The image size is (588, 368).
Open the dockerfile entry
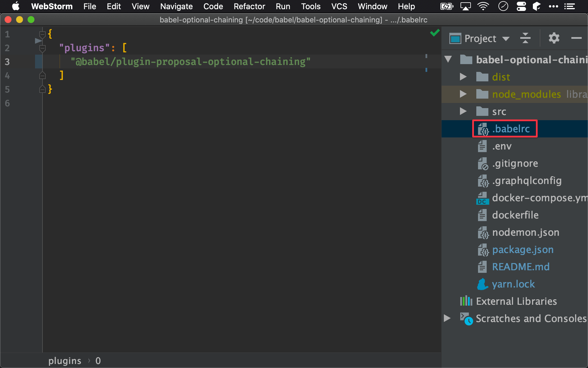click(x=515, y=215)
